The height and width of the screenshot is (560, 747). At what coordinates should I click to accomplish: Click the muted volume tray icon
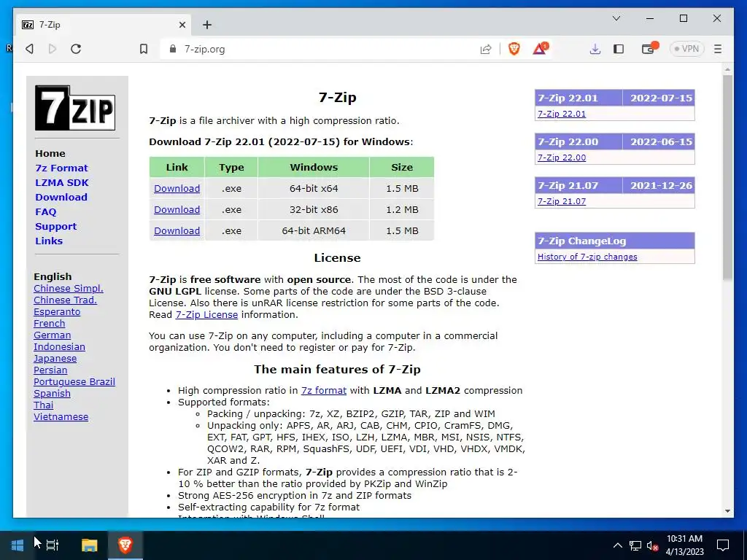click(x=652, y=545)
